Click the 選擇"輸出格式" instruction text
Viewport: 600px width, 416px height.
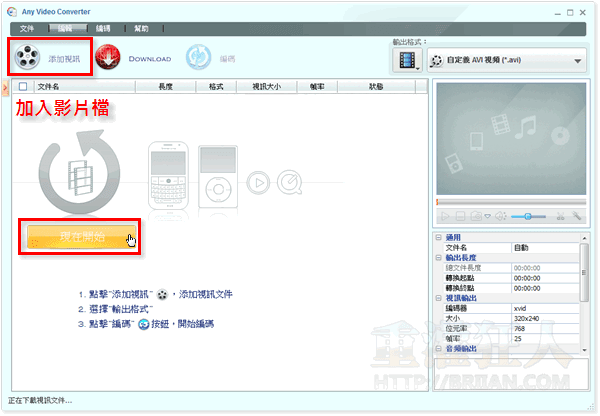[x=121, y=309]
